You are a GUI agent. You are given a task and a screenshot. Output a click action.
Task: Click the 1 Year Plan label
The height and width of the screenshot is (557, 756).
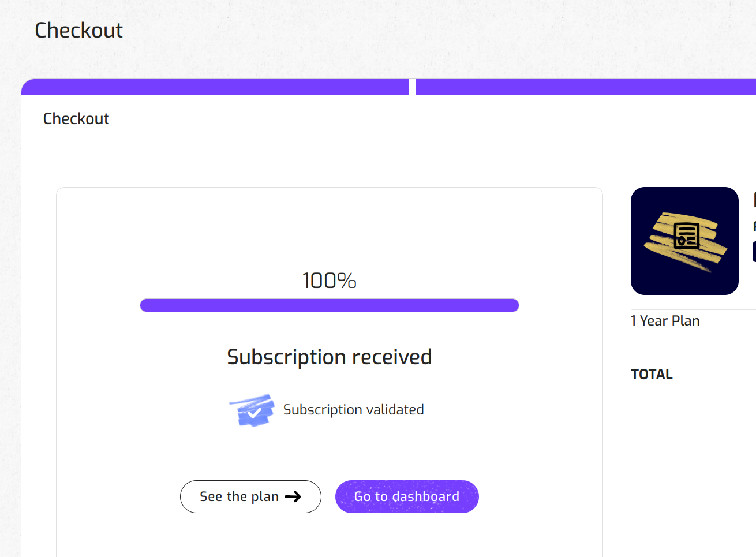pyautogui.click(x=665, y=321)
